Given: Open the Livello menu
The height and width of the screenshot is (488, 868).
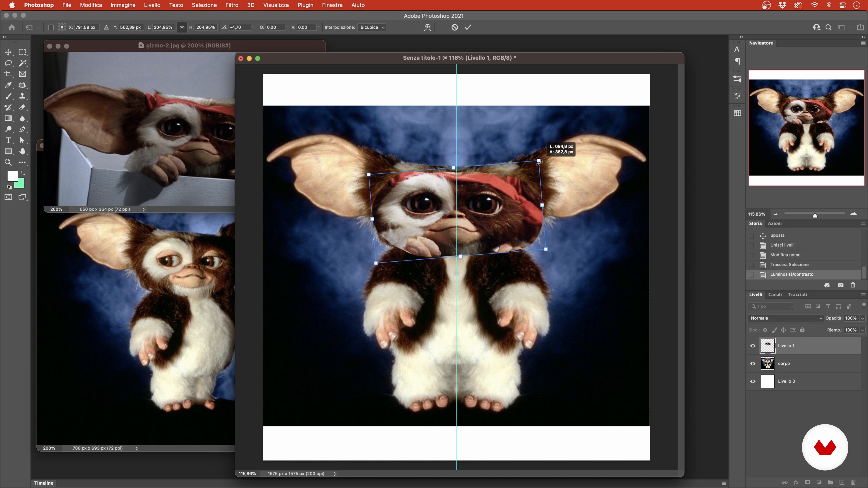Looking at the screenshot, I should click(x=152, y=5).
